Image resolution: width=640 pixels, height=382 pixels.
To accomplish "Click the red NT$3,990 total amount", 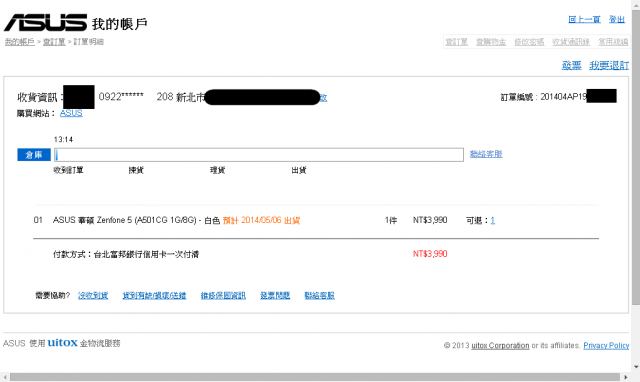I will (x=430, y=254).
